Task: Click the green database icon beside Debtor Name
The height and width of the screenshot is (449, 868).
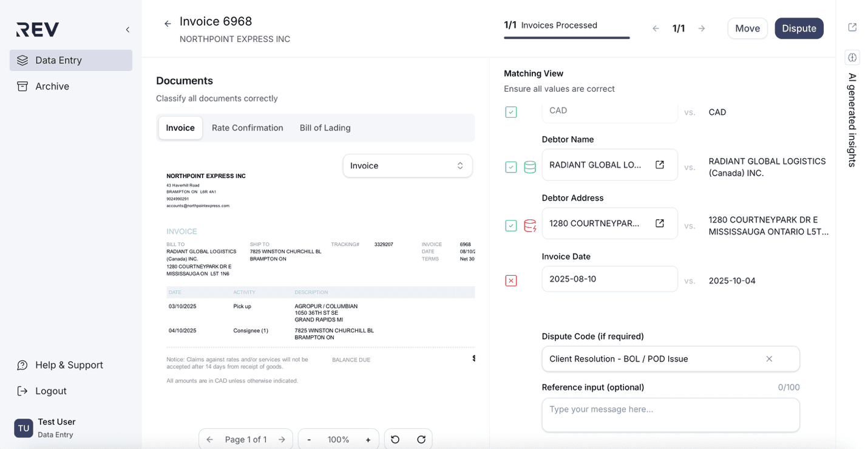Action: tap(530, 167)
